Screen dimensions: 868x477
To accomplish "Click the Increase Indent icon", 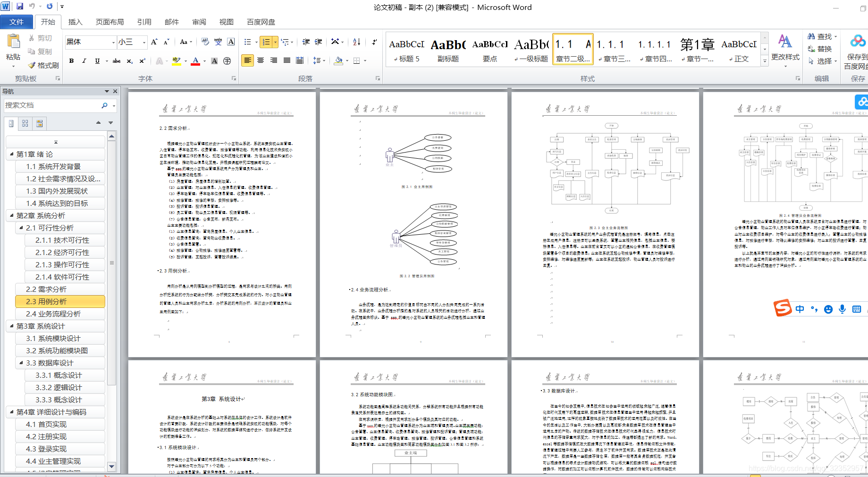I will 319,42.
